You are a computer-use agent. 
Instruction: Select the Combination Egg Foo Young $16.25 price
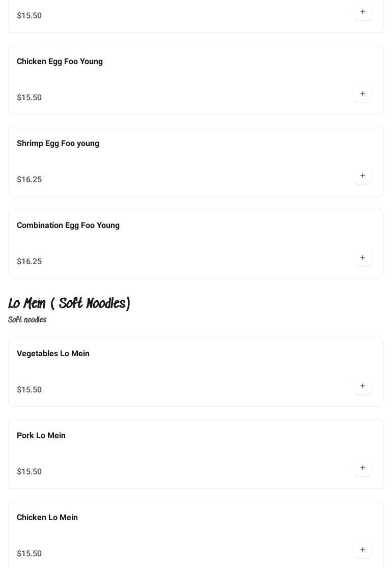tap(30, 262)
